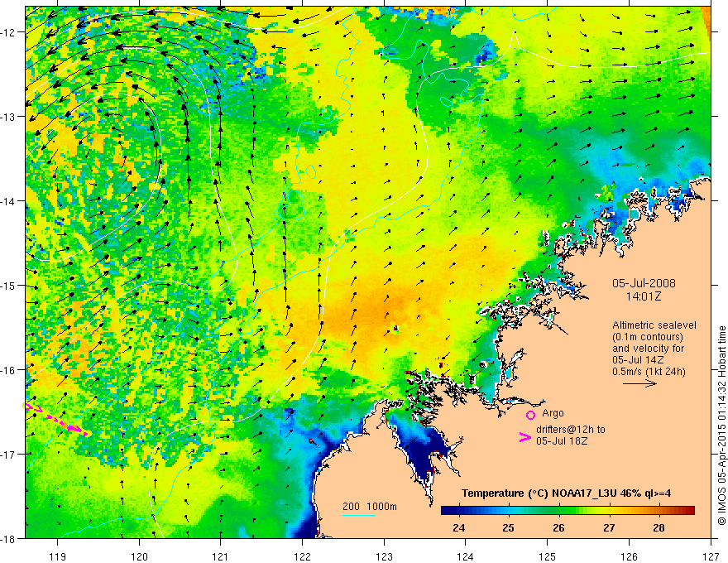Image resolution: width=728 pixels, height=563 pixels.
Task: Click the latitude axis label -15
Action: tap(9, 285)
